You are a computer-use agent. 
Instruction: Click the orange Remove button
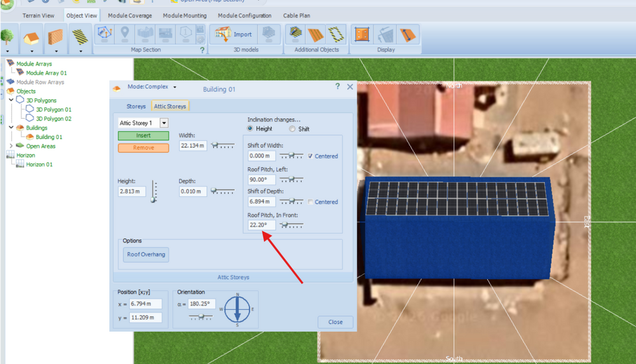(143, 148)
